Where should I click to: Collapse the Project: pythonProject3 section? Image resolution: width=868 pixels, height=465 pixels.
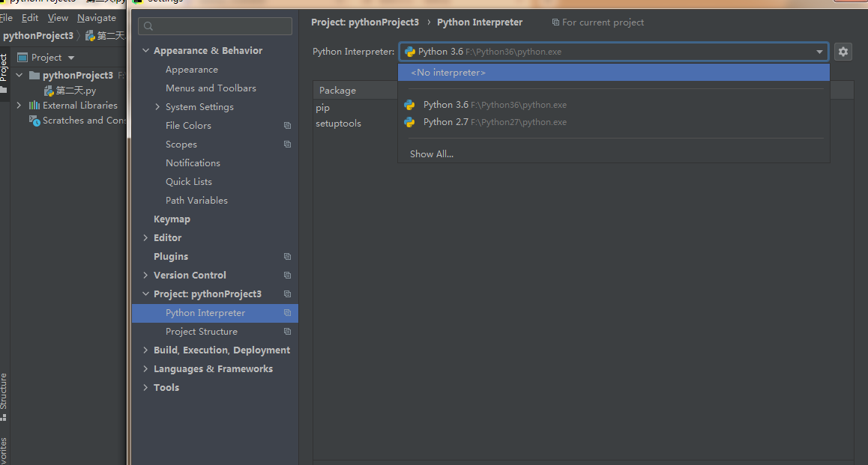click(x=145, y=294)
